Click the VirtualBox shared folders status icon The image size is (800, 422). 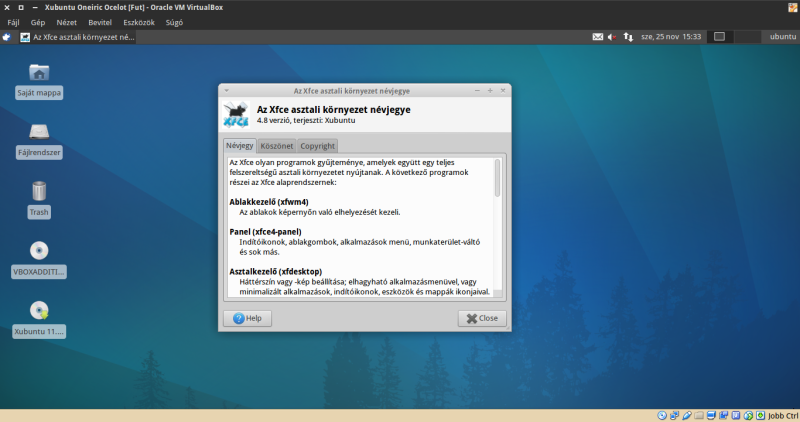(699, 415)
